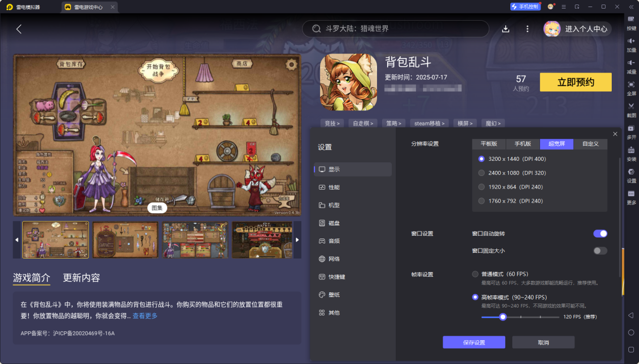Open the three-dot options menu
This screenshot has height=364, width=639.
point(527,29)
